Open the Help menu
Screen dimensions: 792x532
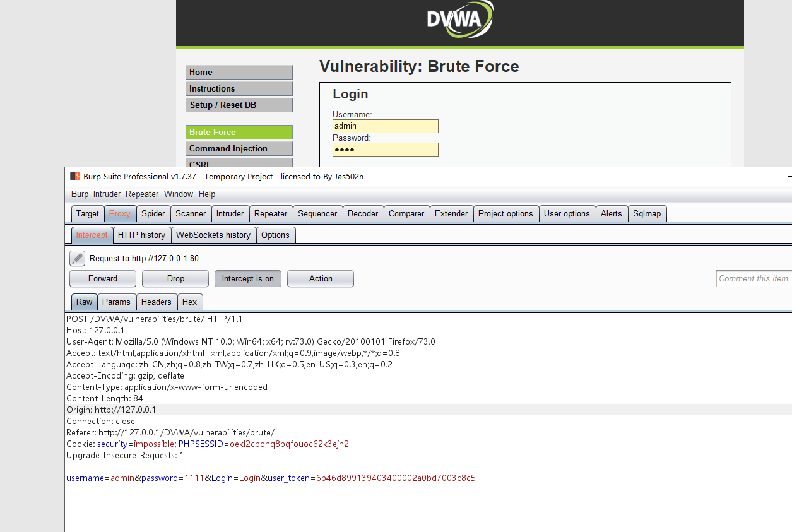tap(207, 194)
